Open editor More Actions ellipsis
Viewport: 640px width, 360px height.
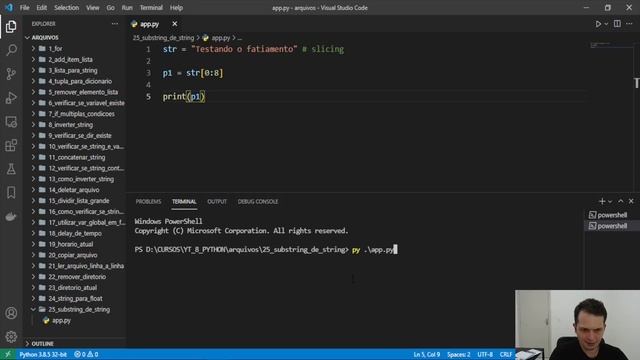coord(629,24)
